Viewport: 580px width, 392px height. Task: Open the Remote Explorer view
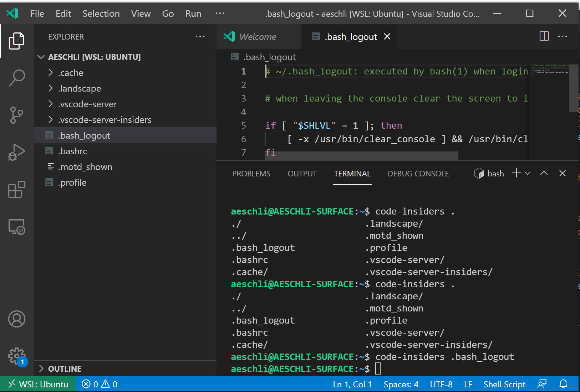click(x=16, y=227)
